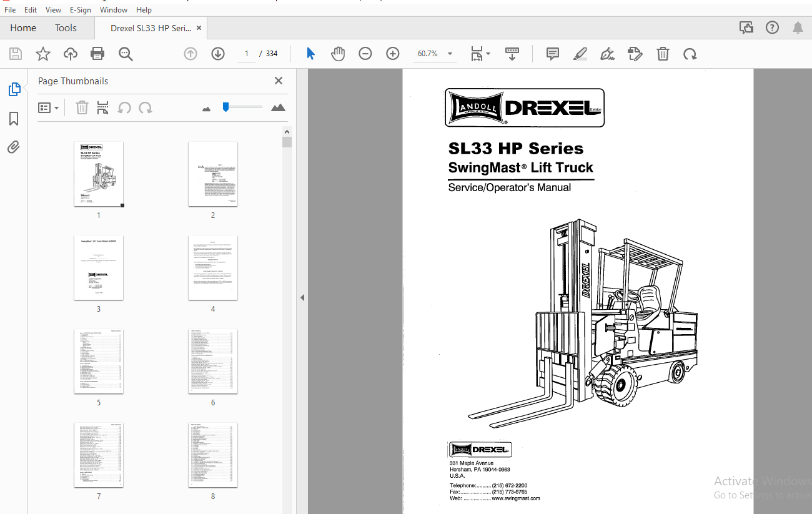This screenshot has height=514, width=812.
Task: Reduce thumbnail size with small mountains icon
Action: 207,109
